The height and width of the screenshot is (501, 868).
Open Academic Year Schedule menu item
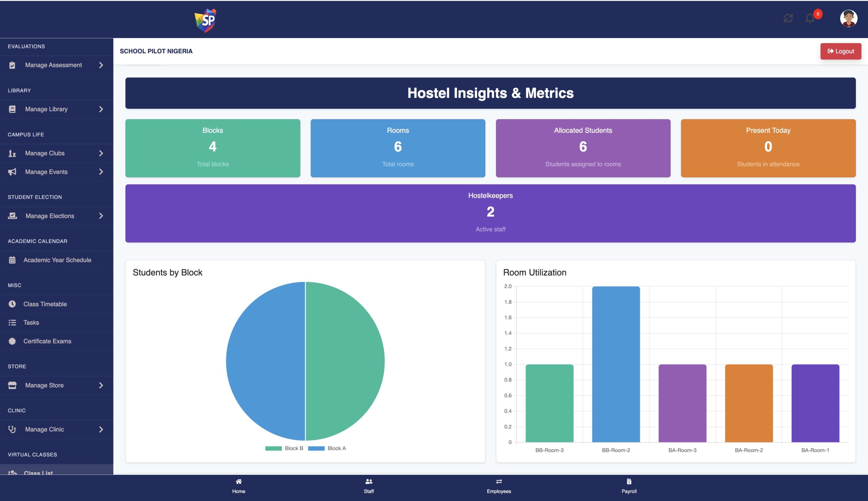(x=57, y=260)
